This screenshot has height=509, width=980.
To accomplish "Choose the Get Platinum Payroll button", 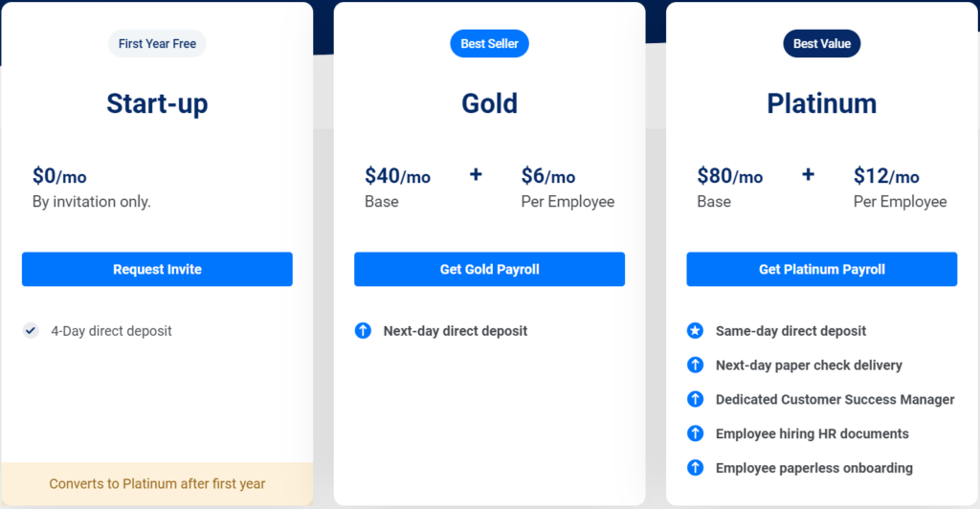I will (821, 270).
